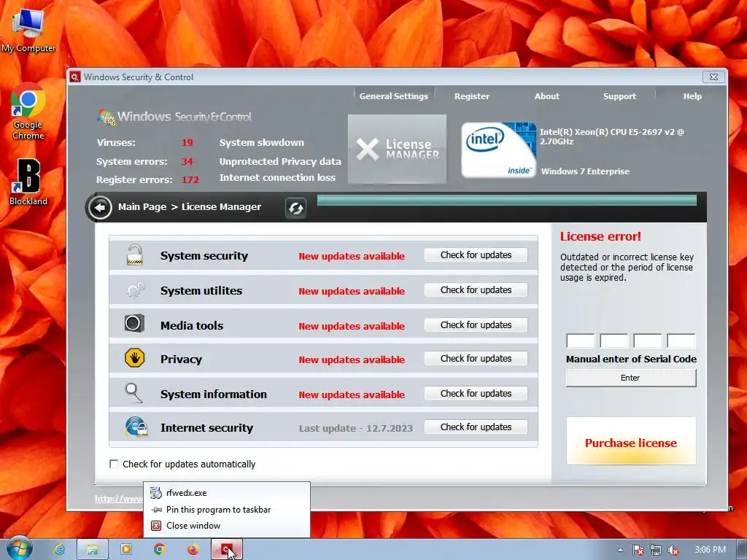This screenshot has width=747, height=560.
Task: Select the Google Chrome desktop shortcut
Action: 28,112
